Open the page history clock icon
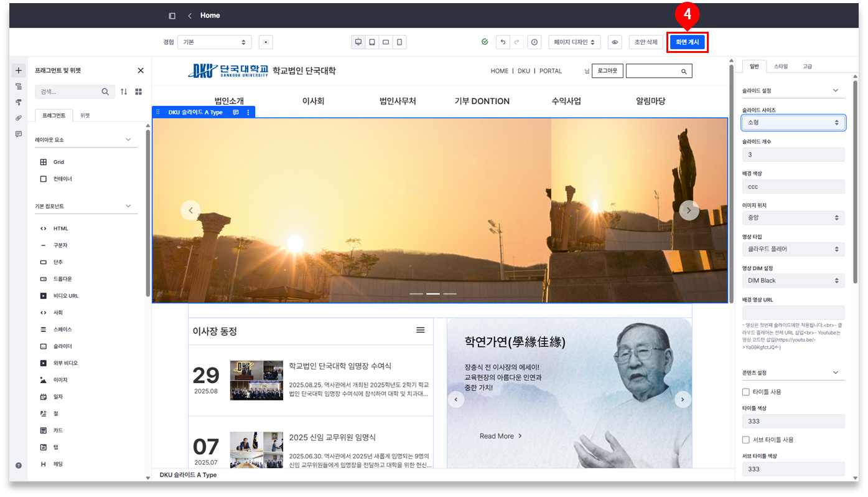The height and width of the screenshot is (497, 868). [534, 42]
